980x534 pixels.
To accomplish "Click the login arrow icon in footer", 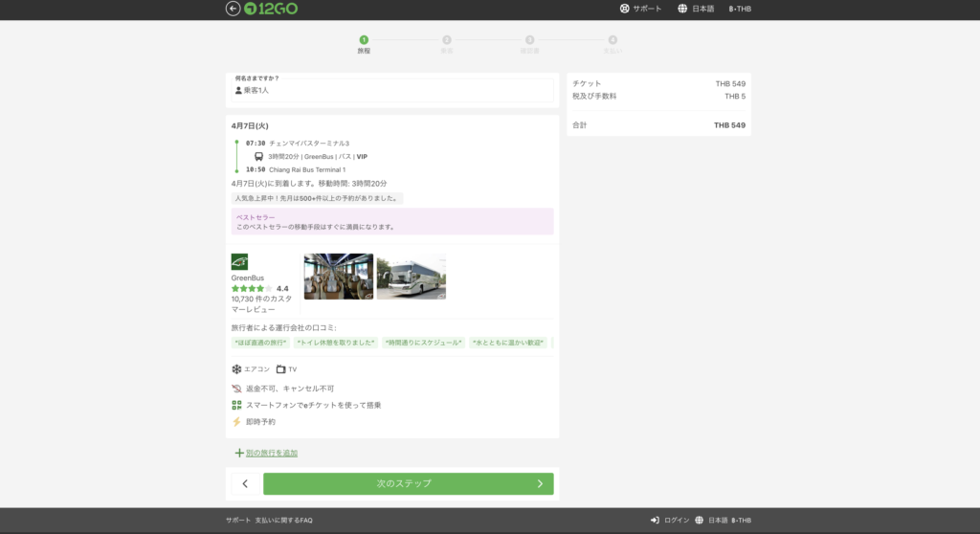I will coord(655,521).
